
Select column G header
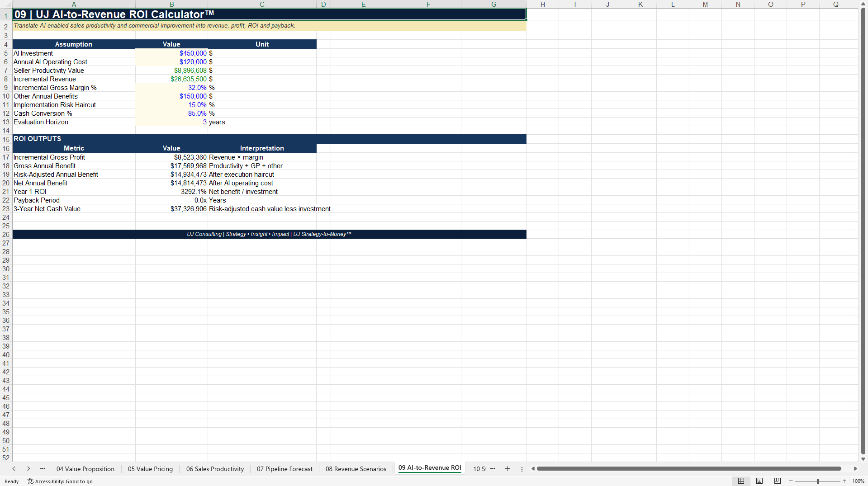pyautogui.click(x=493, y=4)
